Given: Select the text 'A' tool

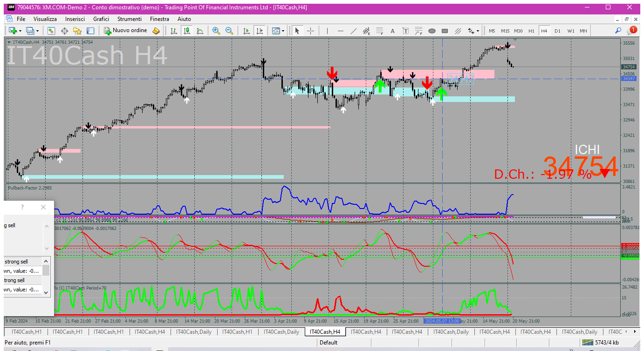Looking at the screenshot, I should [392, 31].
